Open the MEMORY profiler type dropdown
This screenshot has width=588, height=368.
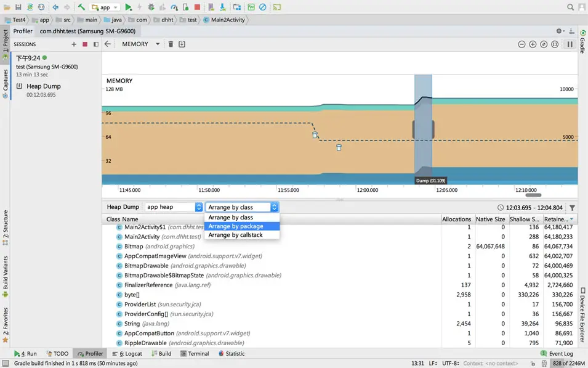tap(140, 44)
